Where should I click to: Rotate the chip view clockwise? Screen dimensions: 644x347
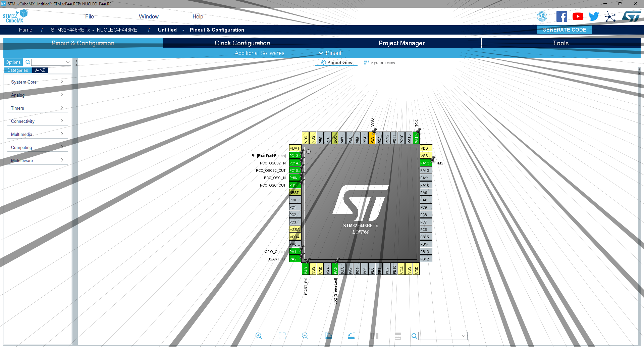pyautogui.click(x=328, y=336)
